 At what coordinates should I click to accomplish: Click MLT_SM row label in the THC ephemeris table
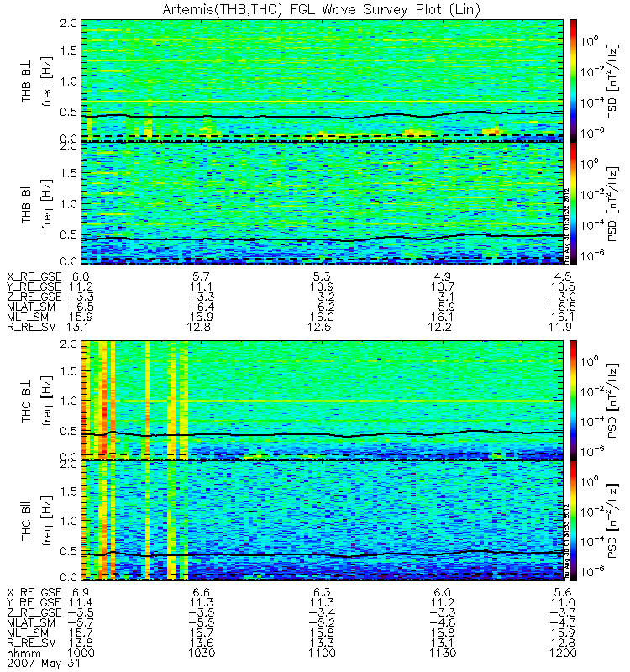point(28,633)
